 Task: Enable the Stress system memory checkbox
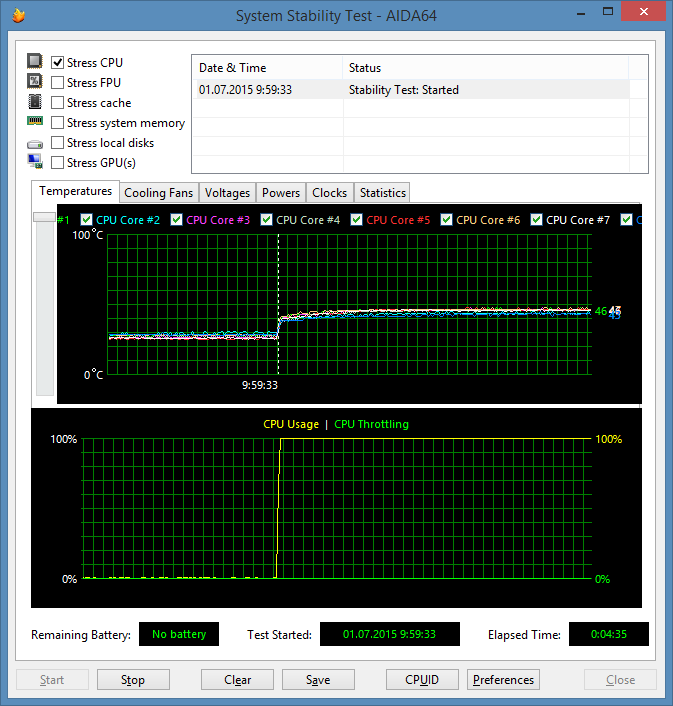(x=57, y=122)
